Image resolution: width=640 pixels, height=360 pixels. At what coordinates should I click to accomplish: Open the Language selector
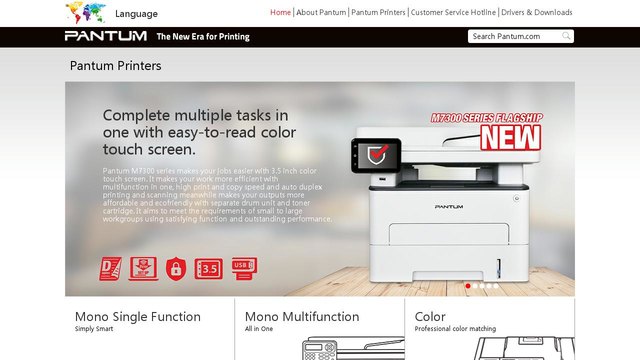pyautogui.click(x=136, y=14)
